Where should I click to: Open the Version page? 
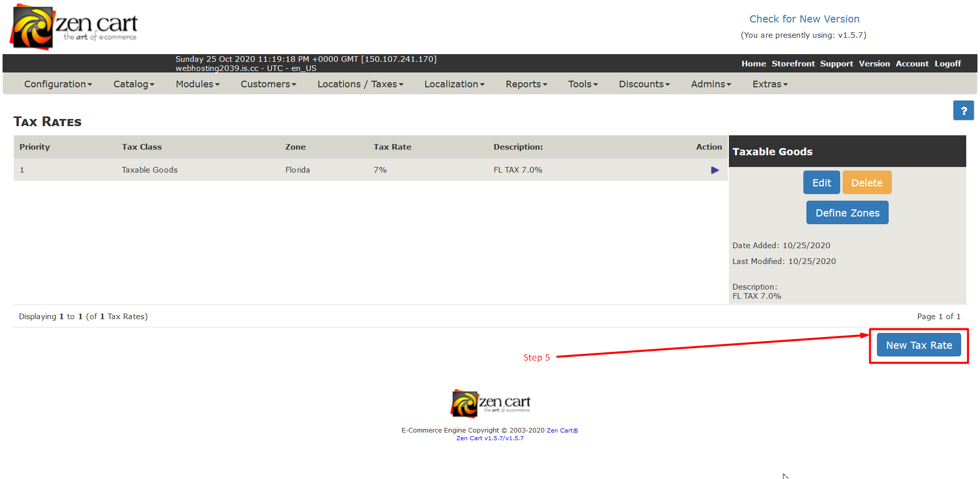coord(874,64)
